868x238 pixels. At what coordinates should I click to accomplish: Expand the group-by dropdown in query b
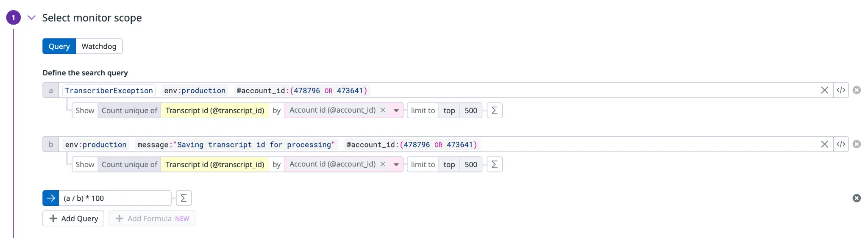(396, 165)
